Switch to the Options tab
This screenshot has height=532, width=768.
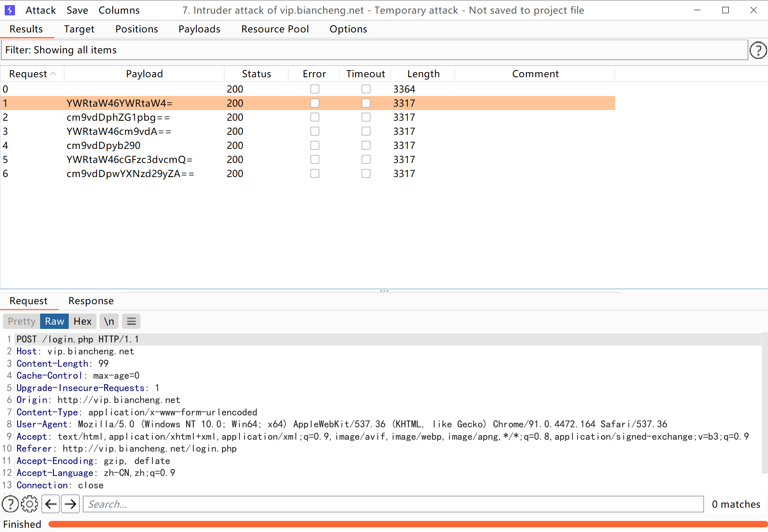pyautogui.click(x=348, y=29)
